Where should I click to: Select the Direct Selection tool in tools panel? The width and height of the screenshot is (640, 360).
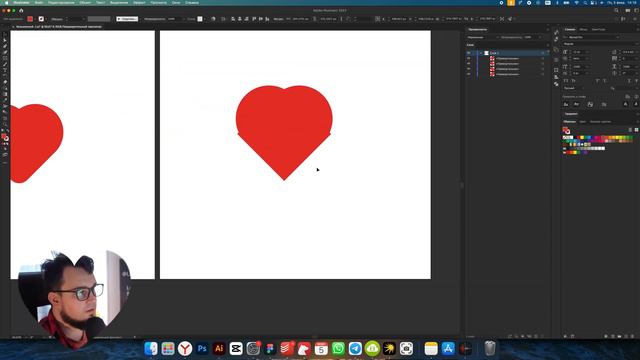tap(5, 40)
